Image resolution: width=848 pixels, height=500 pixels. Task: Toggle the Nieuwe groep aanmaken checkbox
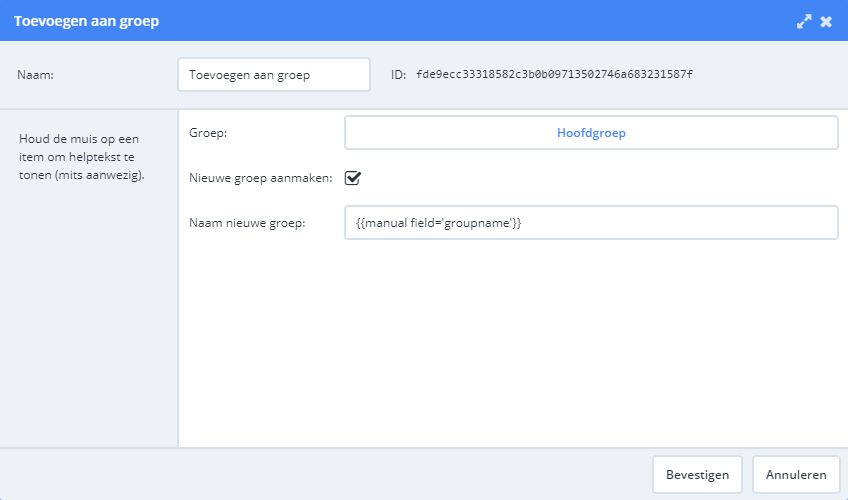[x=353, y=178]
